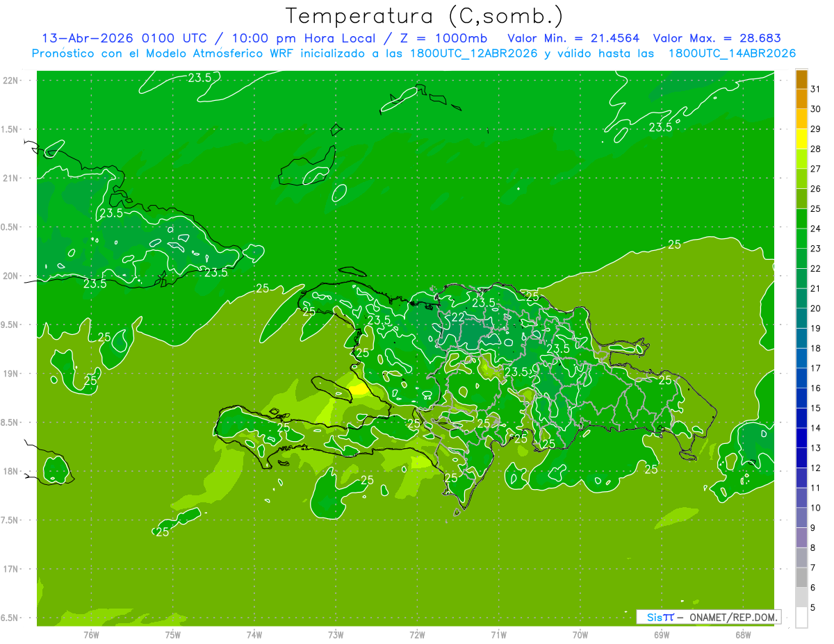
Task: Click the 68W longitude axis label
Action: (x=742, y=634)
